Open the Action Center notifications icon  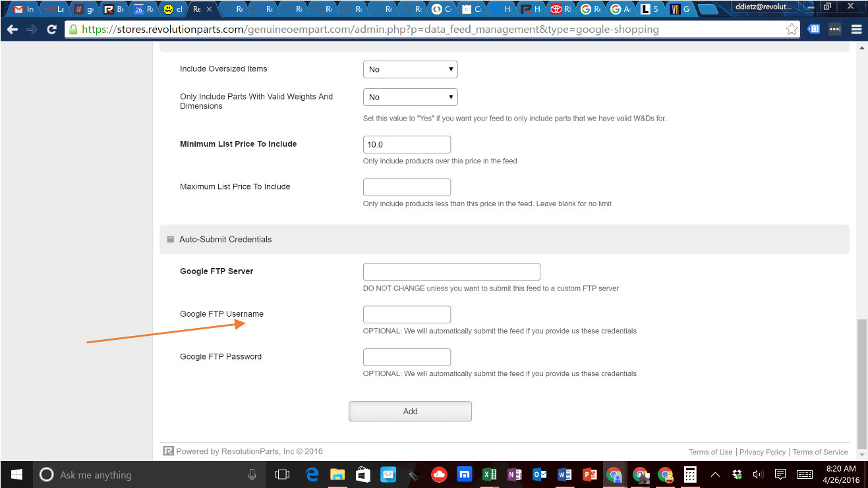(780, 474)
